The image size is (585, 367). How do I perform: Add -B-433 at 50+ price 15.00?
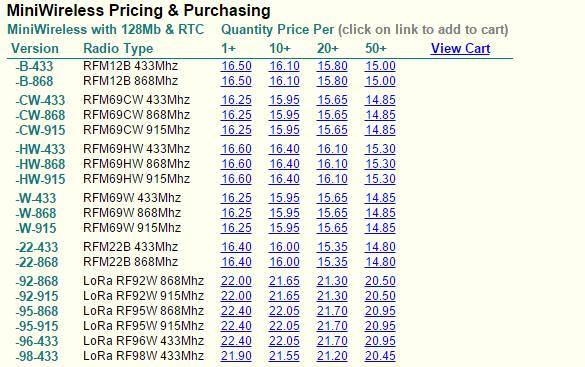[x=380, y=66]
